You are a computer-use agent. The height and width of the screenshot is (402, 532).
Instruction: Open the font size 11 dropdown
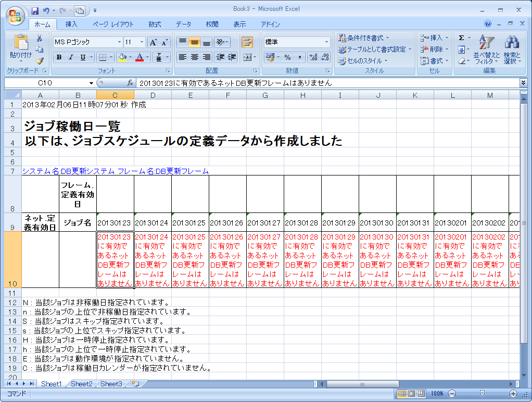pyautogui.click(x=142, y=42)
